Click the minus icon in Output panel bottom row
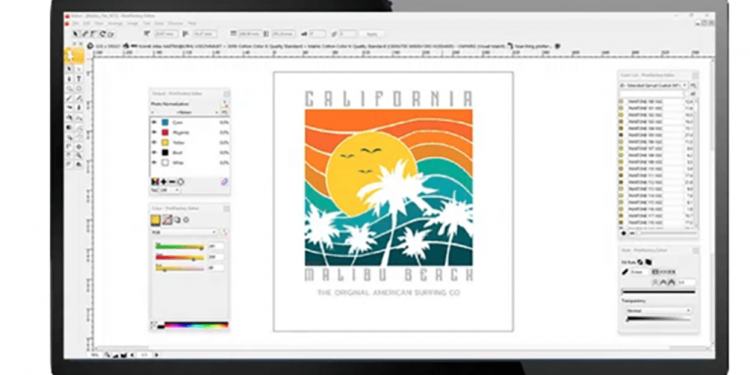 (x=172, y=182)
